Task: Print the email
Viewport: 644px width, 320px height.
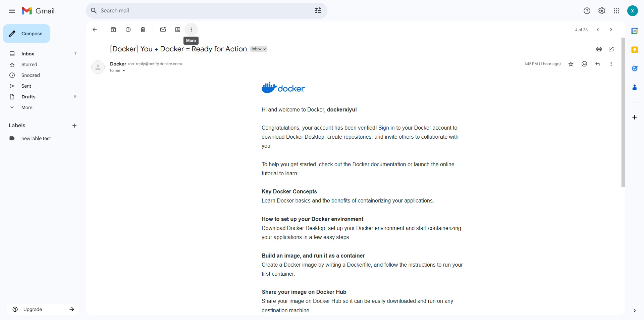Action: coord(599,49)
